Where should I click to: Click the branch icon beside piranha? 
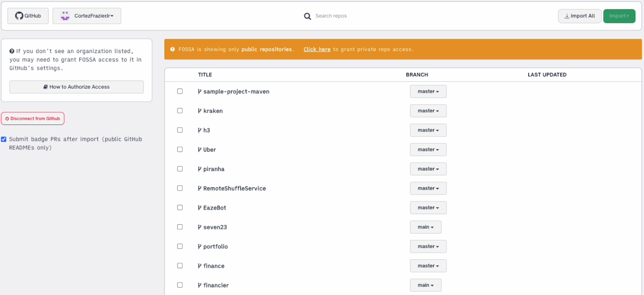coord(200,169)
